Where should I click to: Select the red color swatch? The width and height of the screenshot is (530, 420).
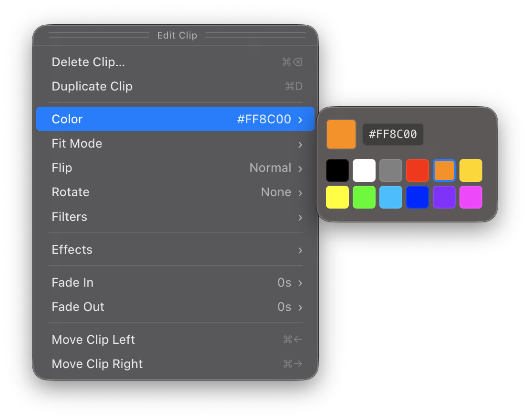pos(418,170)
